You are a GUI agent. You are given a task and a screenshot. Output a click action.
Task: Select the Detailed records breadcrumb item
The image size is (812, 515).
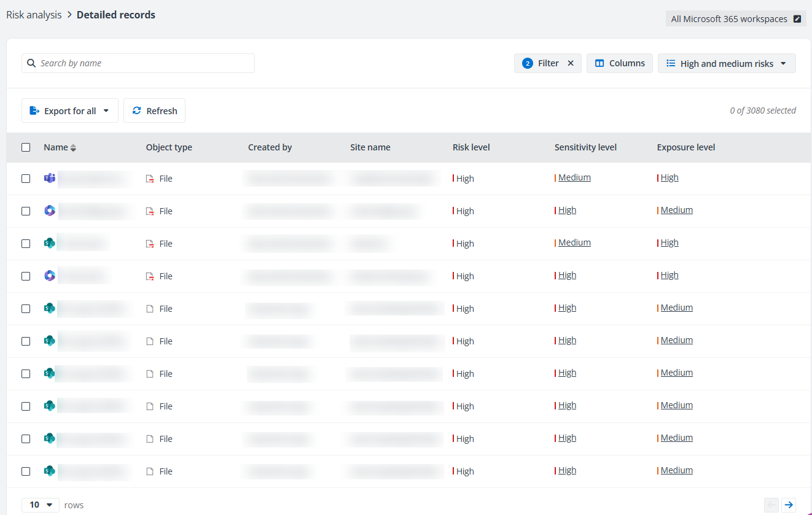tap(116, 14)
